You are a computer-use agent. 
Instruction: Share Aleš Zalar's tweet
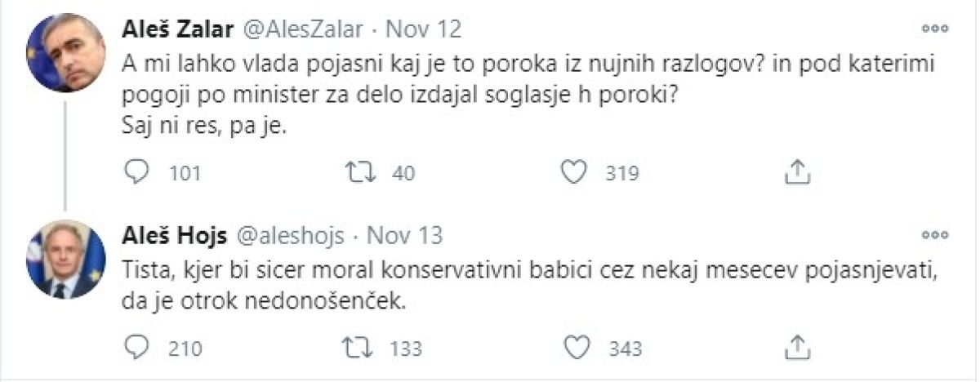click(796, 172)
